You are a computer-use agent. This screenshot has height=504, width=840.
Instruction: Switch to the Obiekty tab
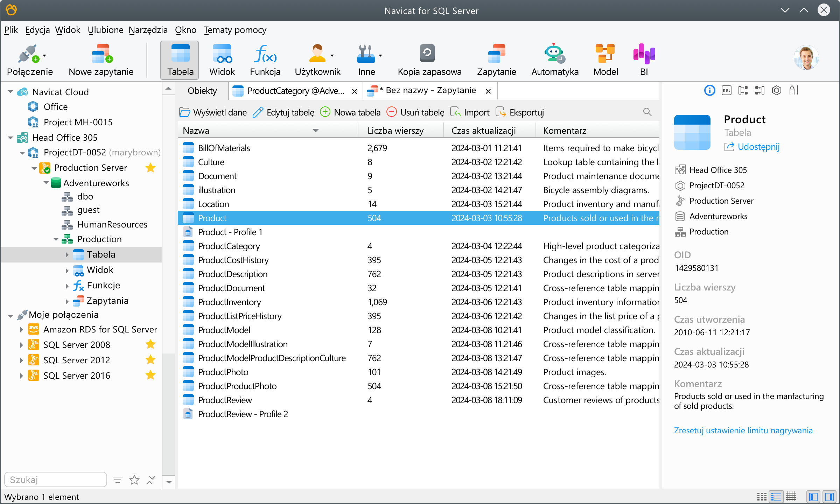point(202,91)
